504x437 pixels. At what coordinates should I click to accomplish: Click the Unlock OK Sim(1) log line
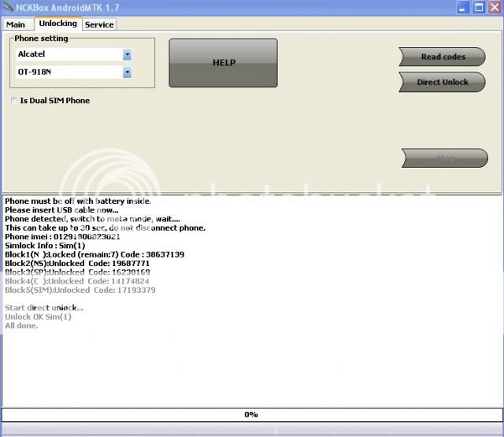click(38, 317)
